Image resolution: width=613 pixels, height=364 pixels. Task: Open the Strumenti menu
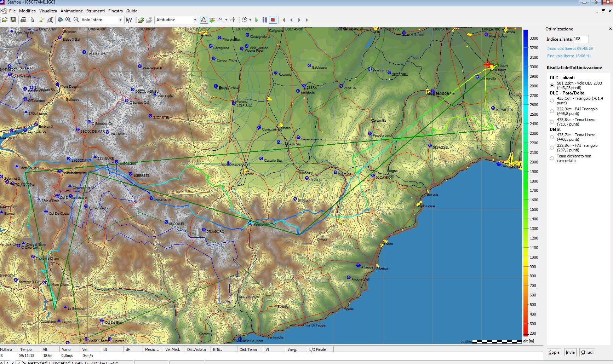click(x=96, y=11)
